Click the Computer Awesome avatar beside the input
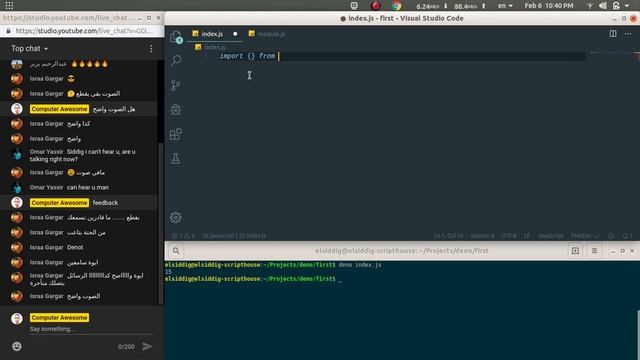The image size is (640, 360). click(17, 318)
